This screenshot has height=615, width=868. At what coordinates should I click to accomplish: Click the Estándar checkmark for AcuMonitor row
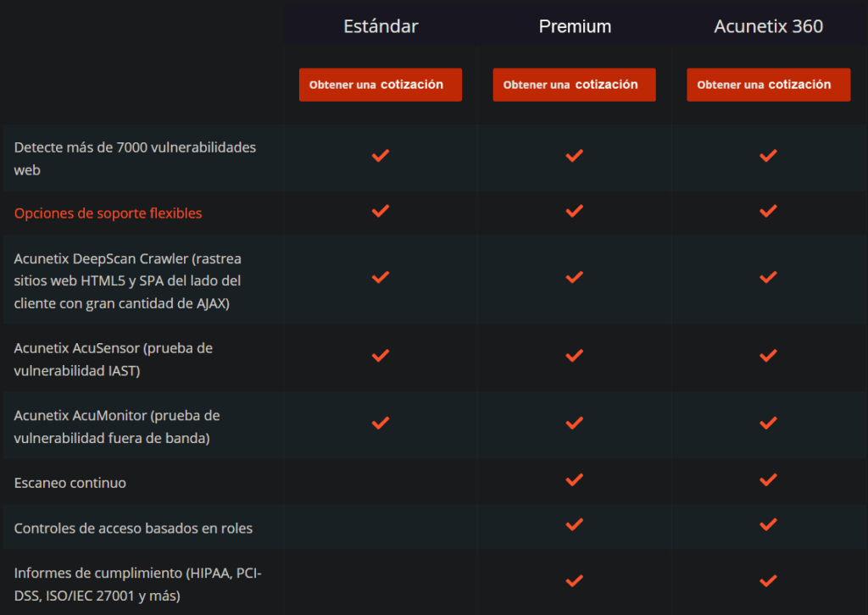(381, 423)
